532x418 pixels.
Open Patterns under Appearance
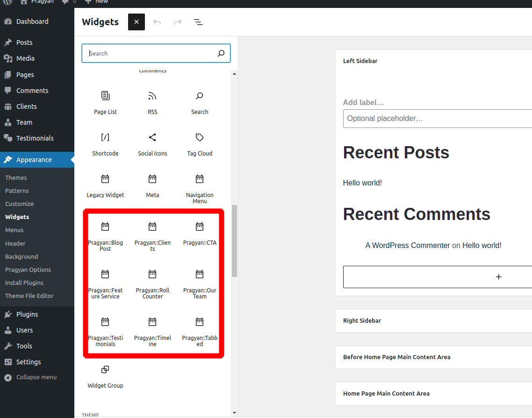[x=17, y=191]
